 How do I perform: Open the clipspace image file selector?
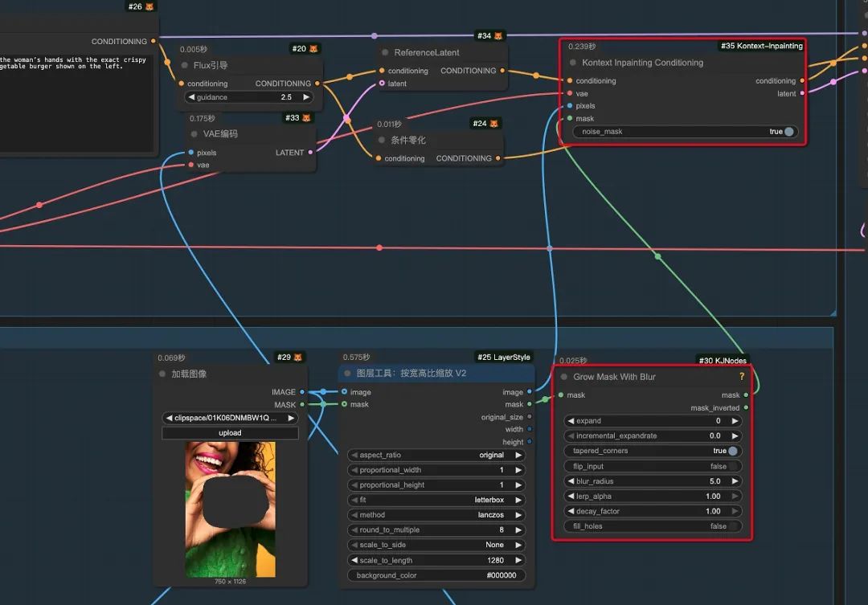pyautogui.click(x=230, y=418)
